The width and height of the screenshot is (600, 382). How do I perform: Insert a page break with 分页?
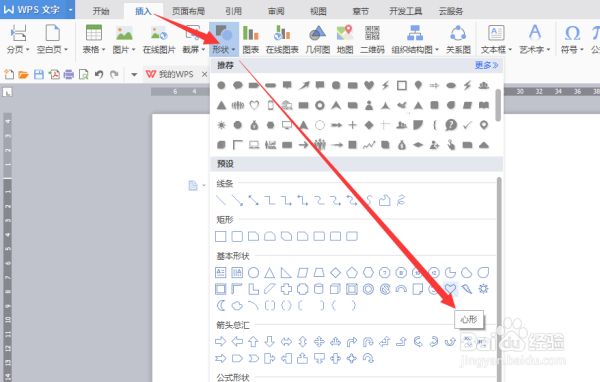point(18,39)
